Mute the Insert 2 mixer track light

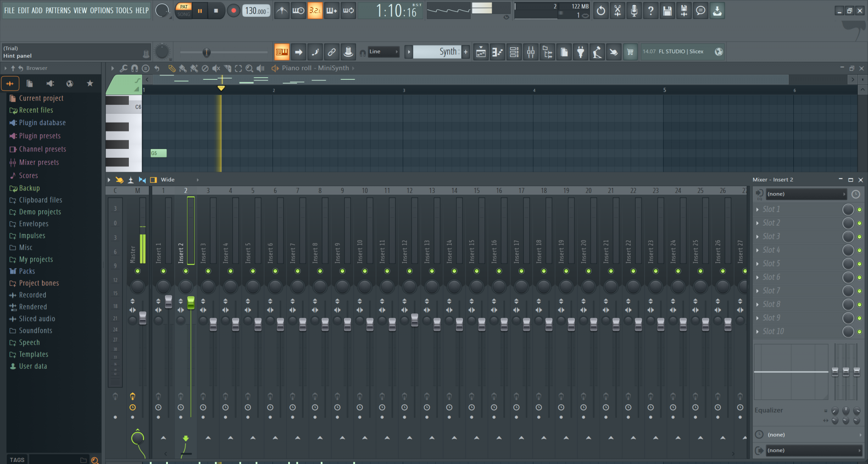point(185,271)
